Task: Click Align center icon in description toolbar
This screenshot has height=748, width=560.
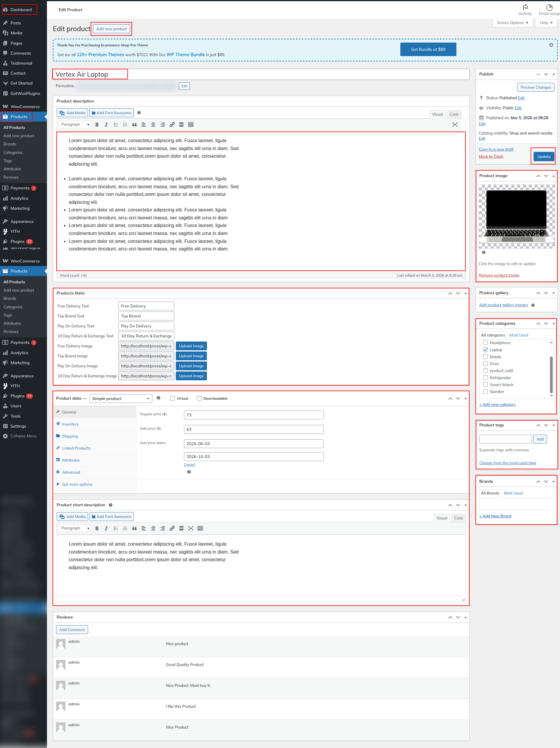Action: click(x=153, y=125)
